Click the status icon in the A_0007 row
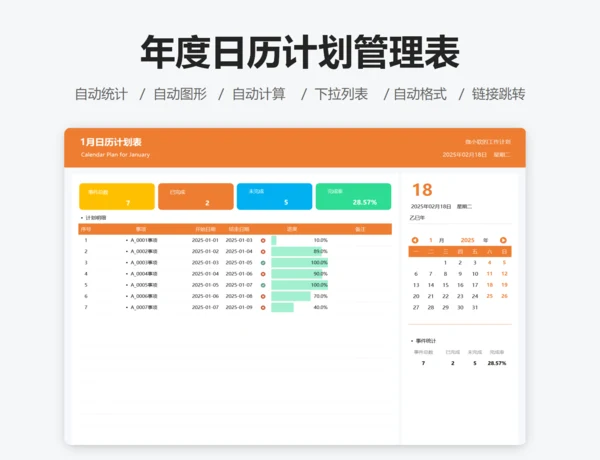Viewport: 600px width, 460px height. [x=263, y=307]
